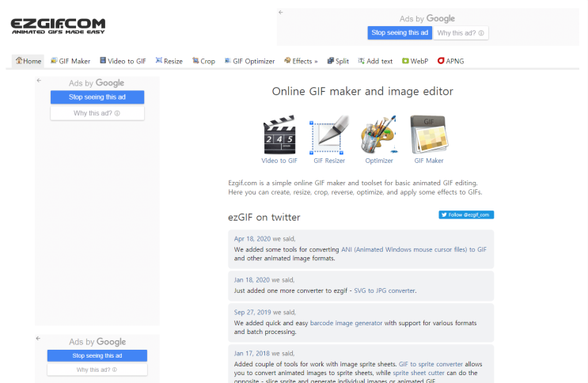Open the Jan 18, 2020 tweet date
The height and width of the screenshot is (383, 588).
[x=252, y=280]
